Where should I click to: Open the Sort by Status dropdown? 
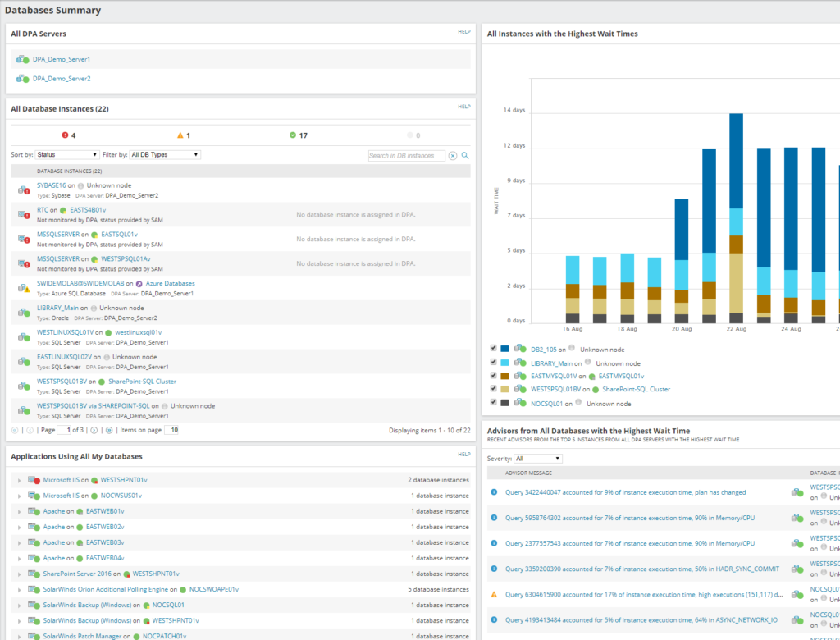[67, 155]
